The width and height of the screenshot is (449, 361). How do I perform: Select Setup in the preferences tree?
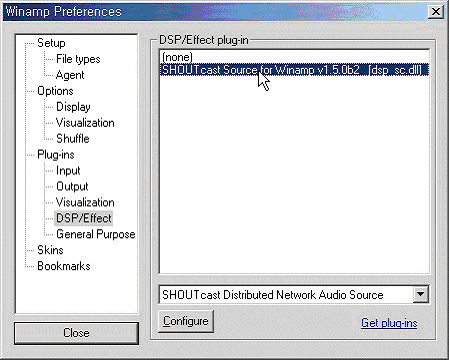(x=51, y=43)
